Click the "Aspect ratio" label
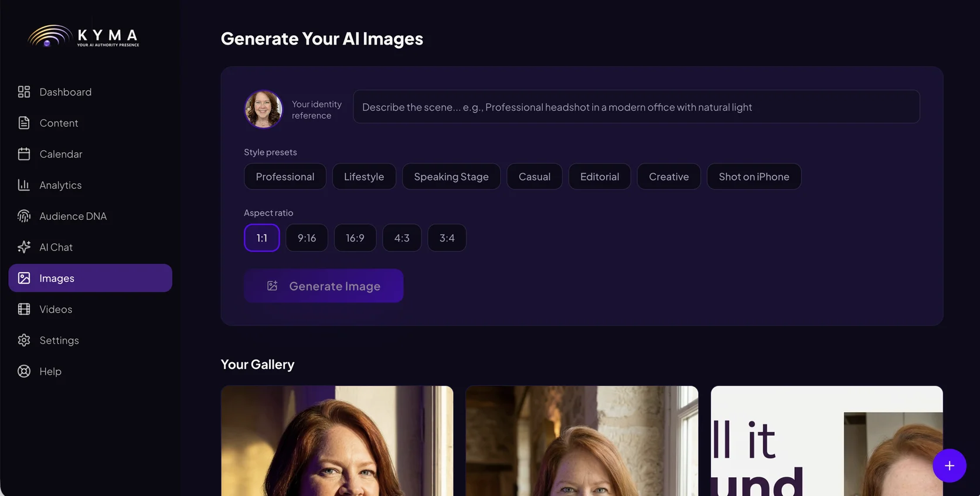Image resolution: width=980 pixels, height=496 pixels. click(x=268, y=213)
